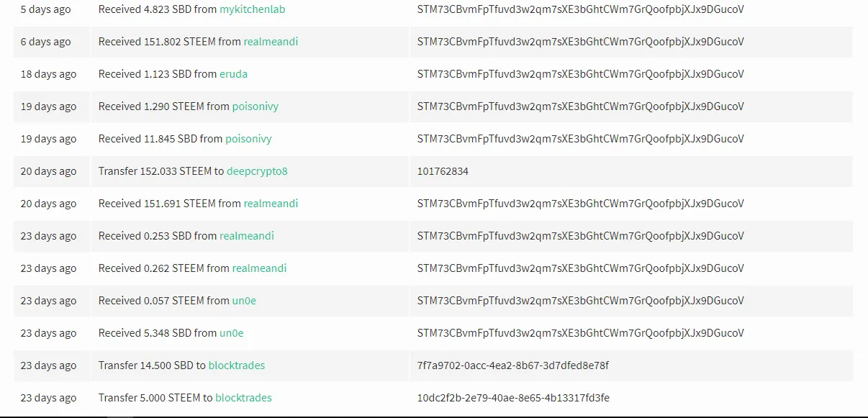This screenshot has width=868, height=418.
Task: Click realmeandi link in 151.802 STEEM row
Action: [271, 42]
